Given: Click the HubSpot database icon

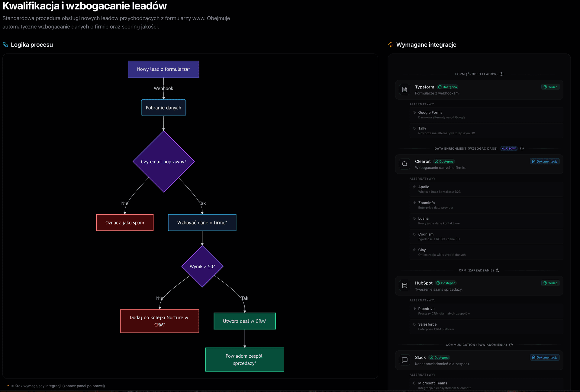Looking at the screenshot, I should (x=405, y=285).
